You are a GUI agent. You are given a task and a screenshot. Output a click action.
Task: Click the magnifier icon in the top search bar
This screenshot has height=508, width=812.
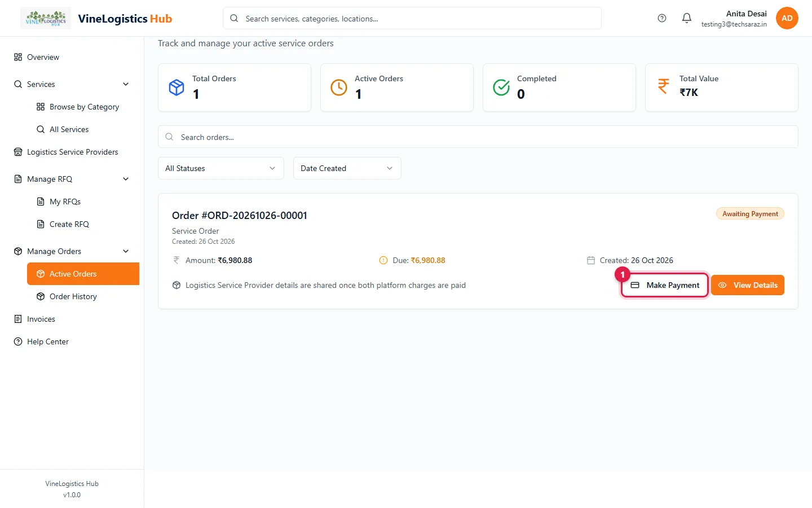[234, 18]
